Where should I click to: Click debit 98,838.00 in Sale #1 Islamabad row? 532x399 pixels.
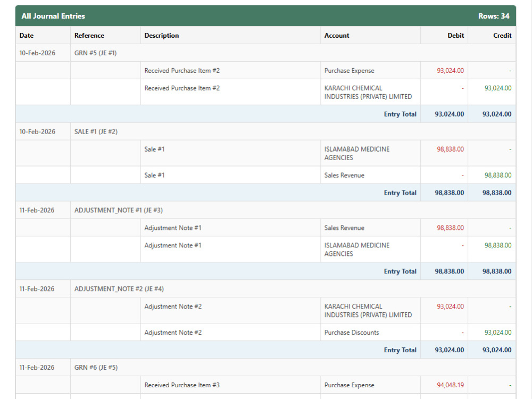(450, 149)
